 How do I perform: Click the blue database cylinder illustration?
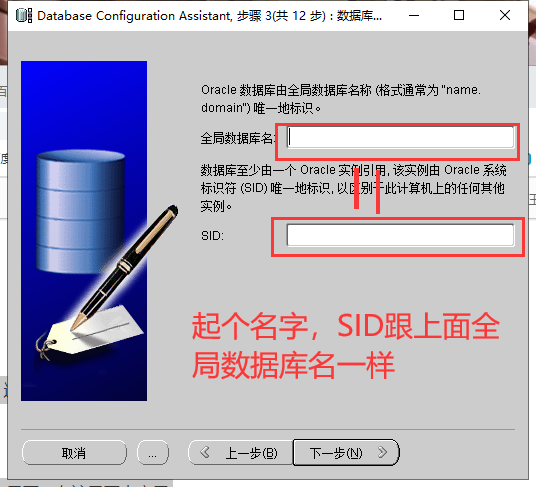(81, 211)
